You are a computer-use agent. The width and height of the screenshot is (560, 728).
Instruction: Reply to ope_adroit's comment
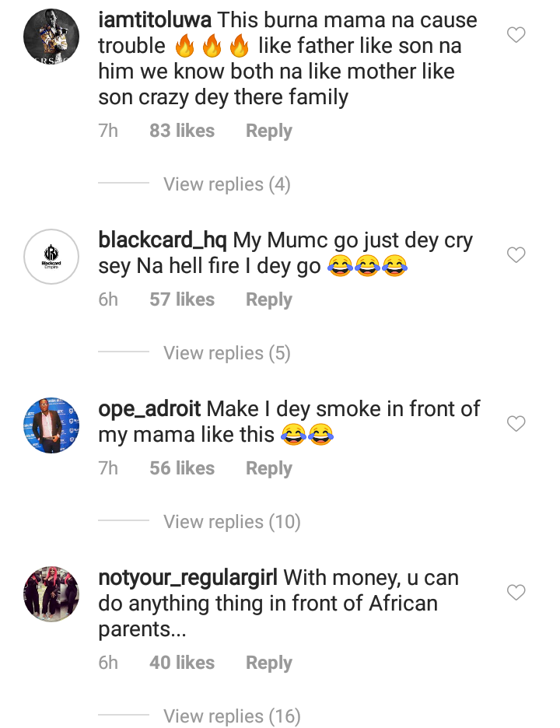pyautogui.click(x=268, y=468)
